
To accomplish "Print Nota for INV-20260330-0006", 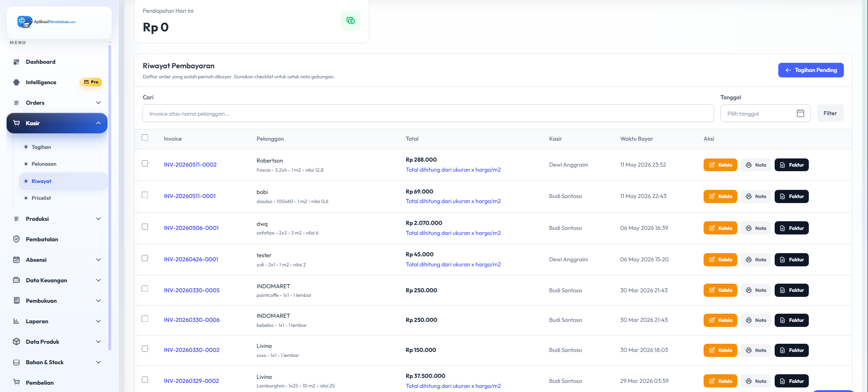I will click(x=756, y=320).
